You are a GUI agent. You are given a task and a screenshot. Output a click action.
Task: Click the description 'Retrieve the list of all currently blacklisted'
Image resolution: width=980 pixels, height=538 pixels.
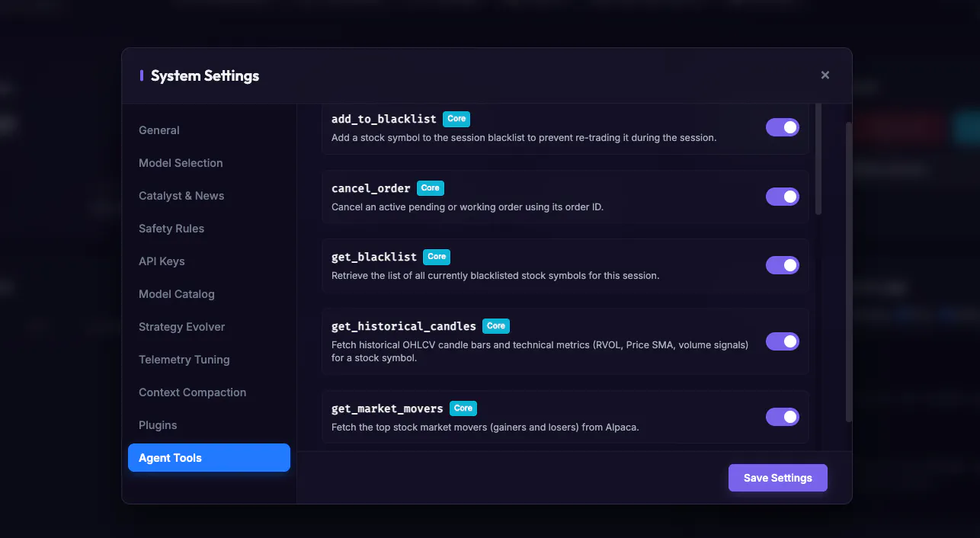pos(495,275)
